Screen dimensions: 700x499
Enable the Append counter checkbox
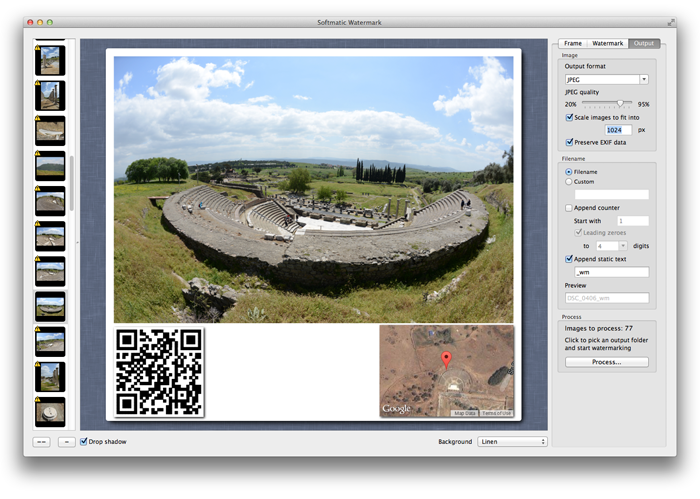pos(569,208)
